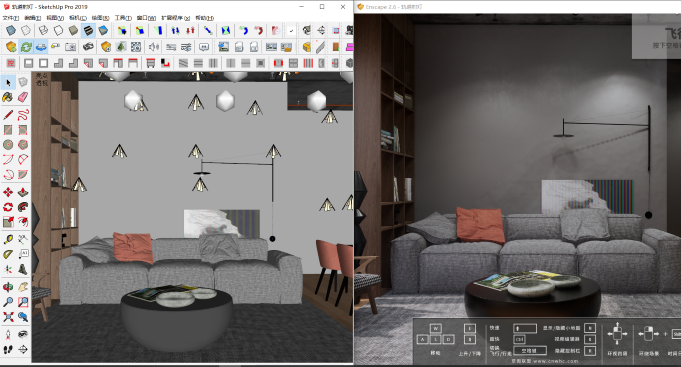Choose the Walk footprints tool
This screenshot has height=367, width=681.
pyautogui.click(x=8, y=349)
